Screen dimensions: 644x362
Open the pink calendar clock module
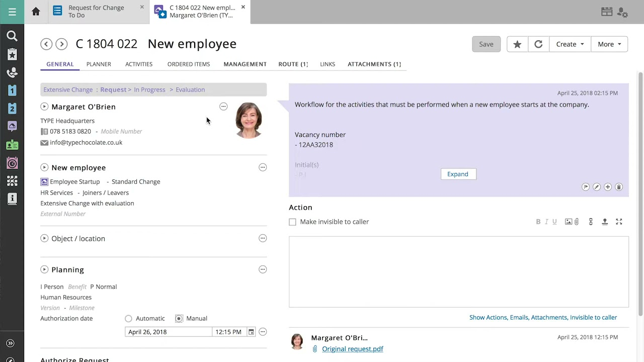pos(12,163)
